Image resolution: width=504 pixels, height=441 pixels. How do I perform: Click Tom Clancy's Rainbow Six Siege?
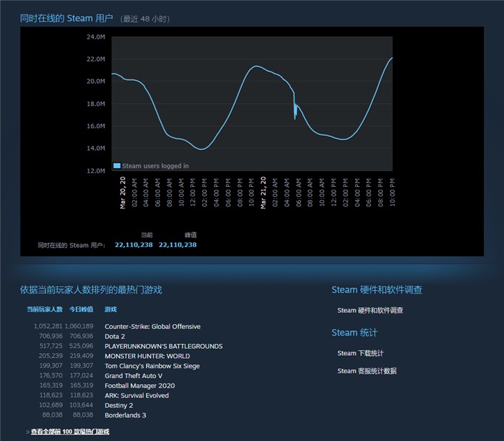[152, 366]
